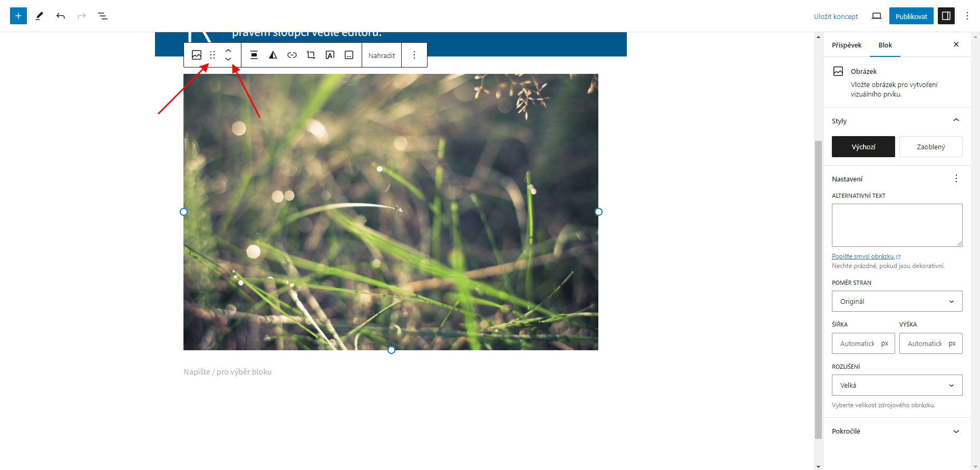Click the Výška px unit label
980x470 pixels.
click(952, 343)
